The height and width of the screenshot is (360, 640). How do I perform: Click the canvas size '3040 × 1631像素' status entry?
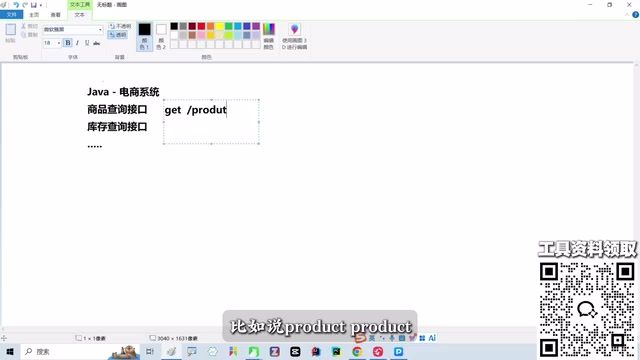[x=174, y=338]
